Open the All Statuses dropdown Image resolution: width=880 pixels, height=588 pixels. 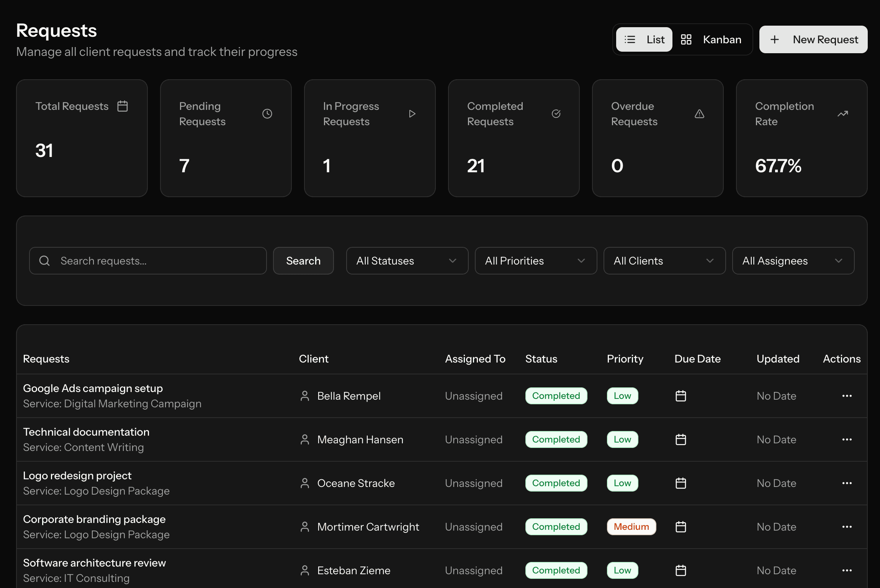pos(407,261)
